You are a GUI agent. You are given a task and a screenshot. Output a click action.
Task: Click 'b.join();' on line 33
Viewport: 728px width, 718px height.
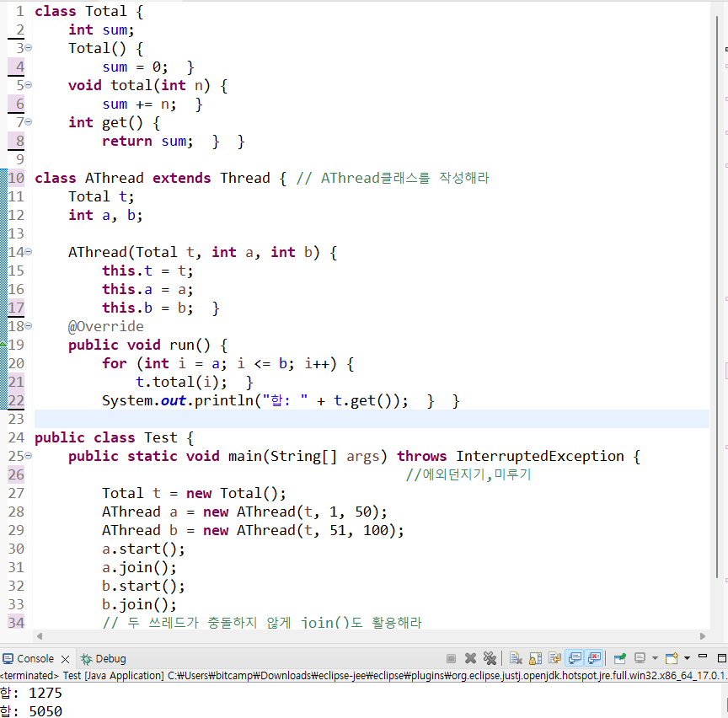tap(139, 605)
